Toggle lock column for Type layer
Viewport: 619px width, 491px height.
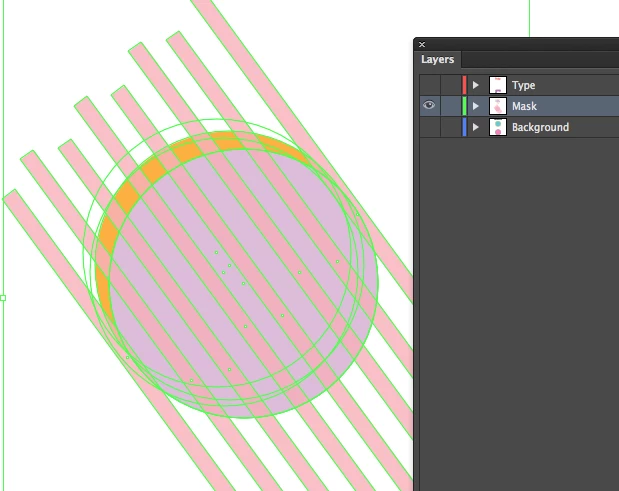pos(451,85)
